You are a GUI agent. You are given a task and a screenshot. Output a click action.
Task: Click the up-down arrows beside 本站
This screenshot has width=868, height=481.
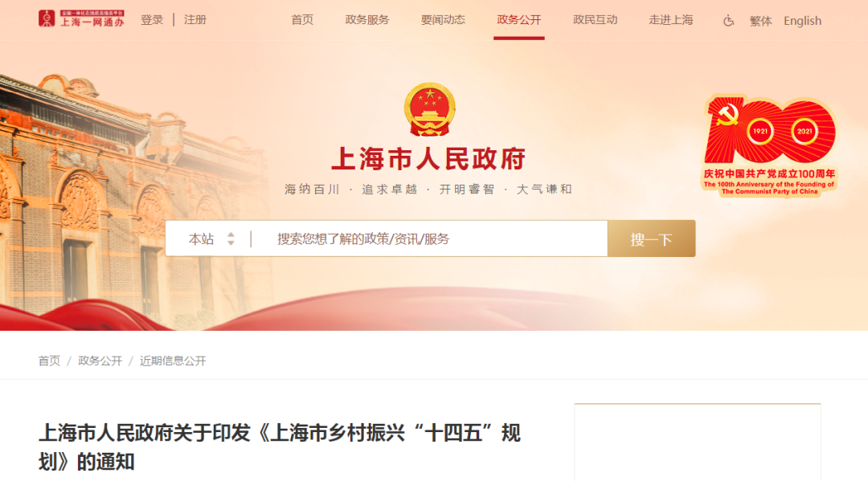(231, 238)
